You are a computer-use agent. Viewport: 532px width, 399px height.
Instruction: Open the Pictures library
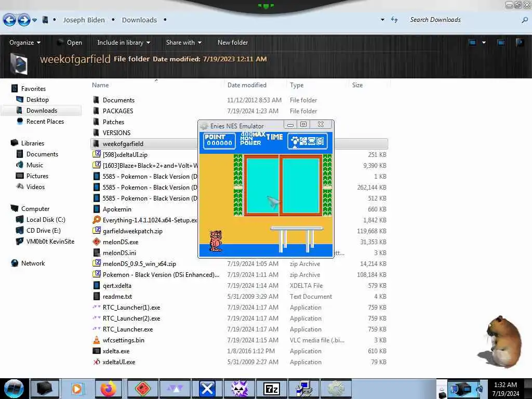pyautogui.click(x=32, y=176)
